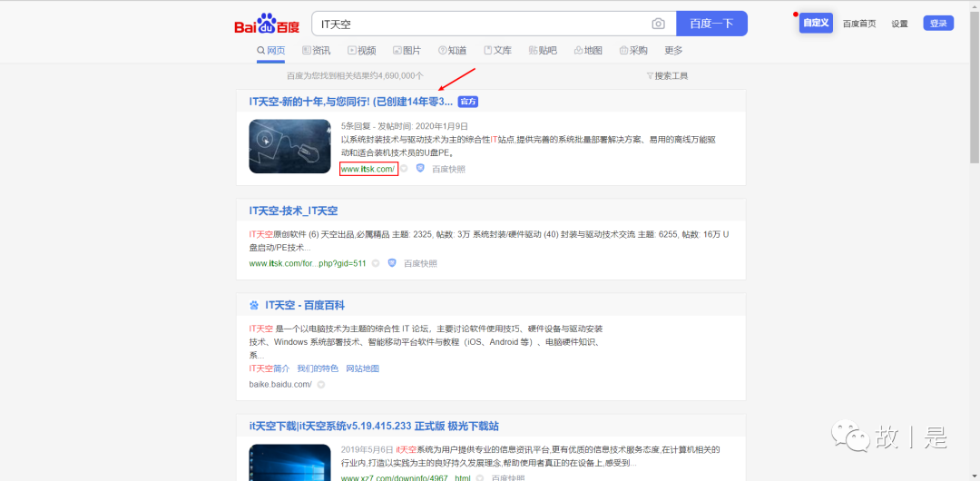This screenshot has width=980, height=481.
Task: Switch to the 图片 tab
Action: (x=407, y=51)
